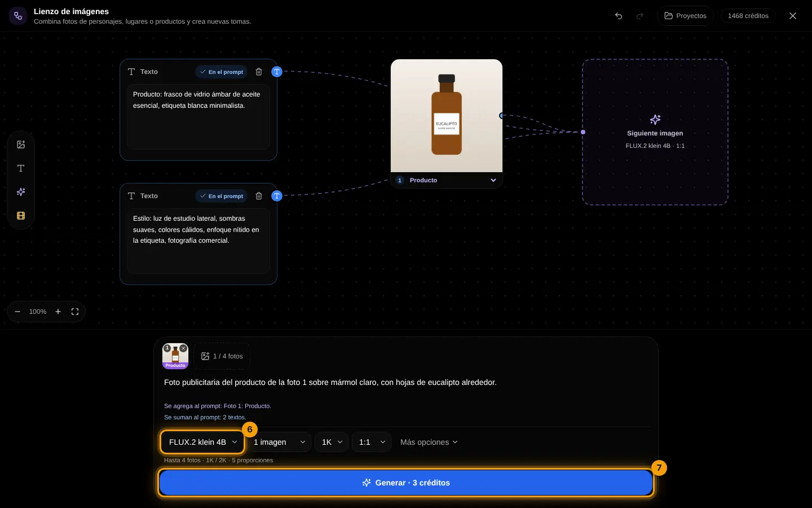Add photos using the "1 / 4 fotos" button
Screen dimensions: 812x508
coord(222,356)
